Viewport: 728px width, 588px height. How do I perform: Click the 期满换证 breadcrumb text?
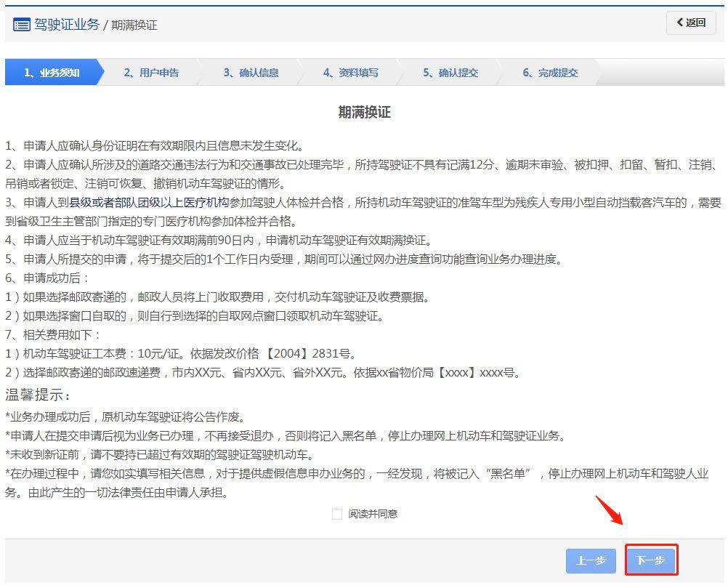pyautogui.click(x=134, y=25)
